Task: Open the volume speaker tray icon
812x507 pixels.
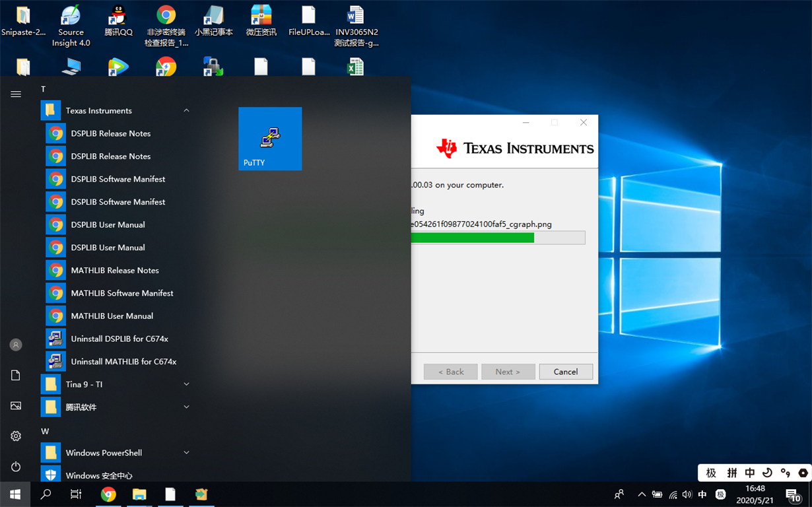Action: tap(687, 494)
